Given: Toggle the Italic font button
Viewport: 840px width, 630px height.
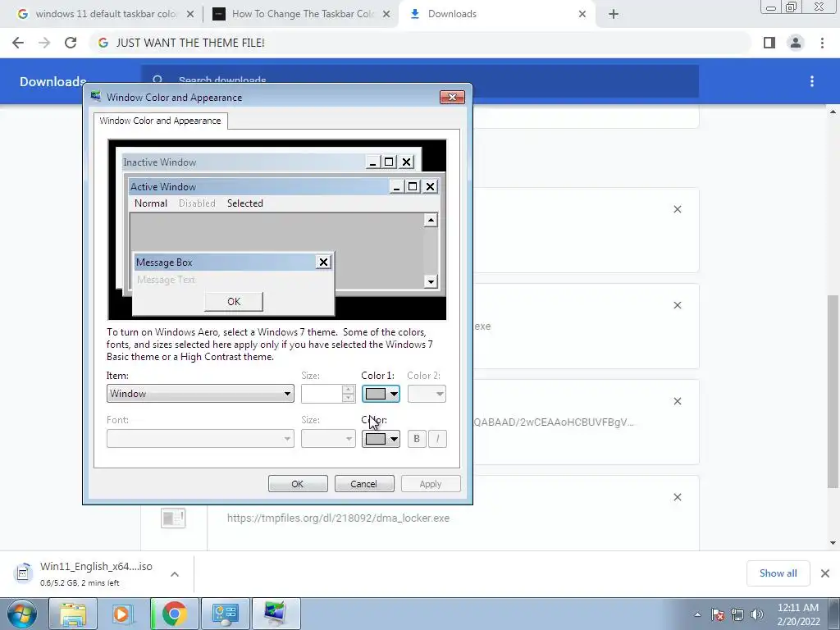Looking at the screenshot, I should pos(438,439).
